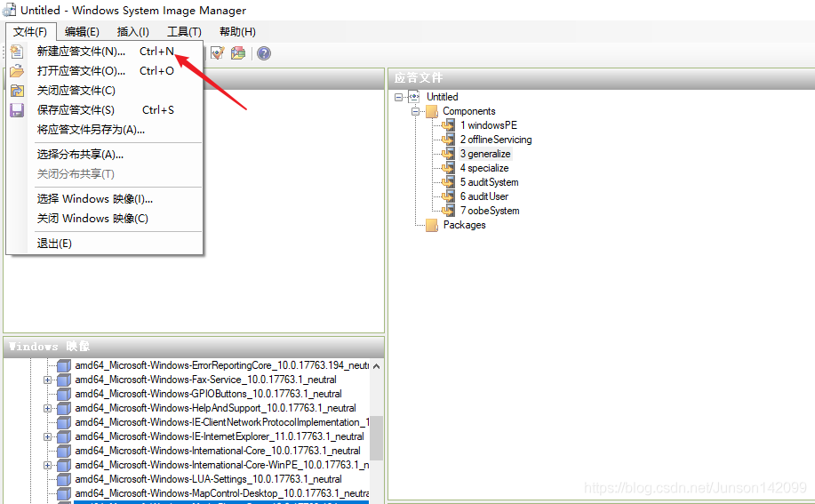This screenshot has width=815, height=504.
Task: Collapse the Untitled answer file node
Action: pos(399,97)
